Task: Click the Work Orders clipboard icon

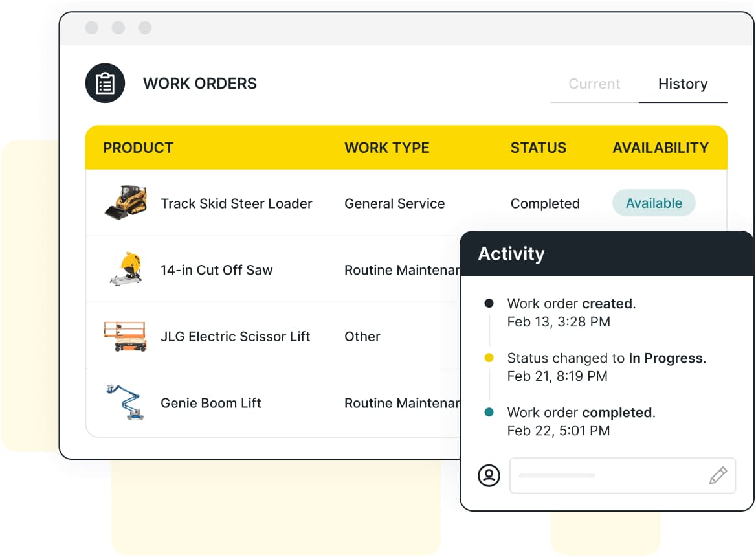Action: 105,83
